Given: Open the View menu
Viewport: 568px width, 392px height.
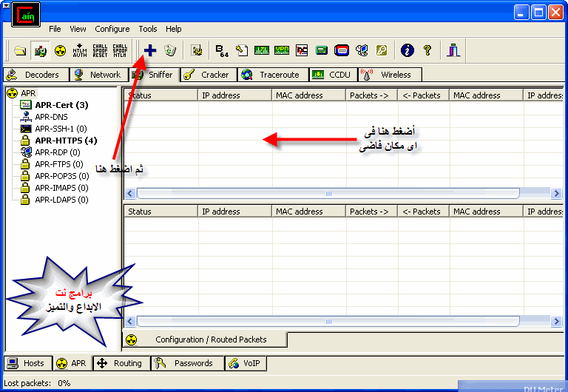Looking at the screenshot, I should [x=78, y=29].
